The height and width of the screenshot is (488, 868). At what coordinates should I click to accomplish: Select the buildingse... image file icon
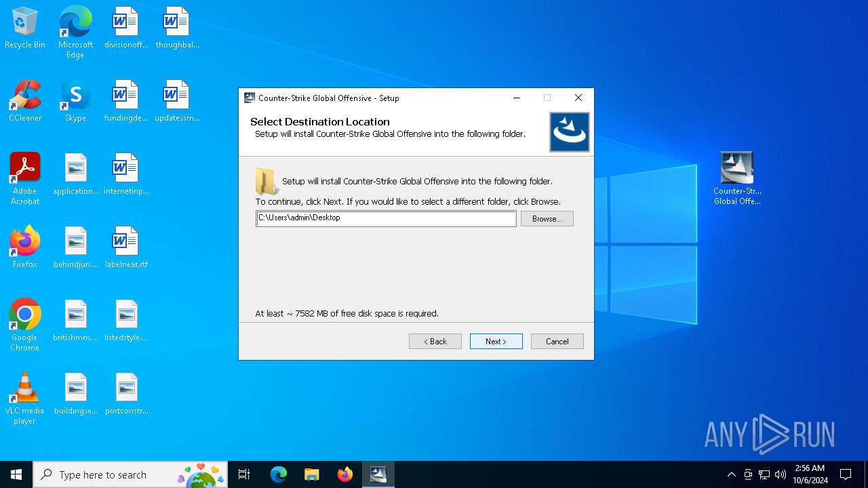pyautogui.click(x=75, y=394)
